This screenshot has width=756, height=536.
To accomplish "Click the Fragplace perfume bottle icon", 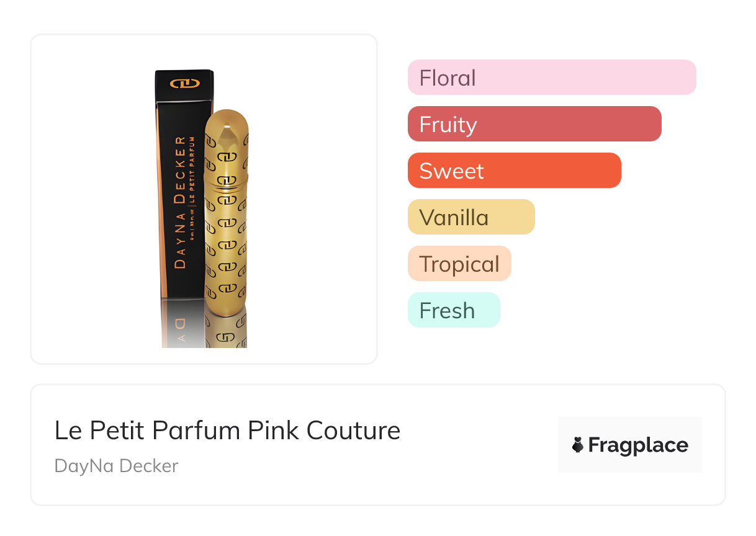I will (578, 445).
